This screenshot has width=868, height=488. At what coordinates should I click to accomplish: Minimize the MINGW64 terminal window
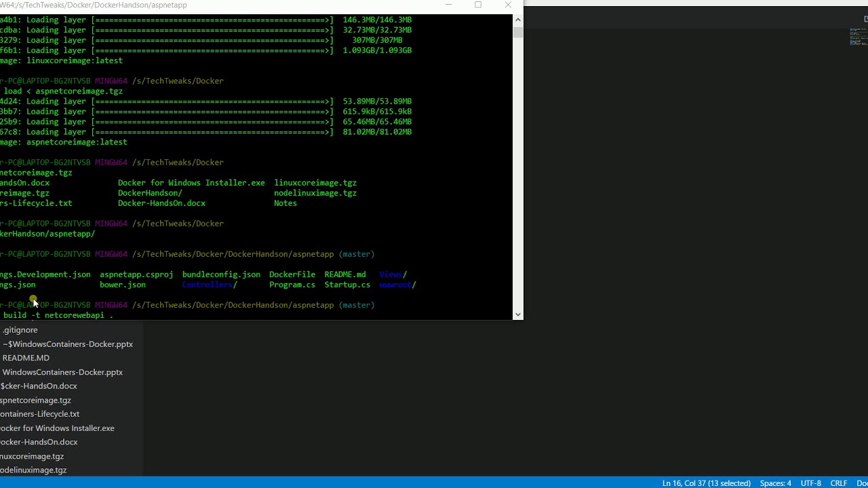448,5
